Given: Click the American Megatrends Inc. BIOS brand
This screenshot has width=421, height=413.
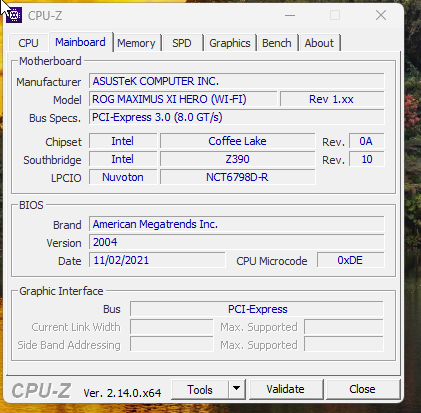Looking at the screenshot, I should [x=237, y=224].
